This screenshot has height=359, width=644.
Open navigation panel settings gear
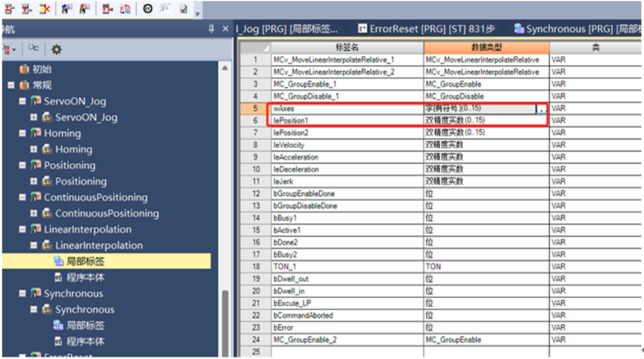(56, 49)
